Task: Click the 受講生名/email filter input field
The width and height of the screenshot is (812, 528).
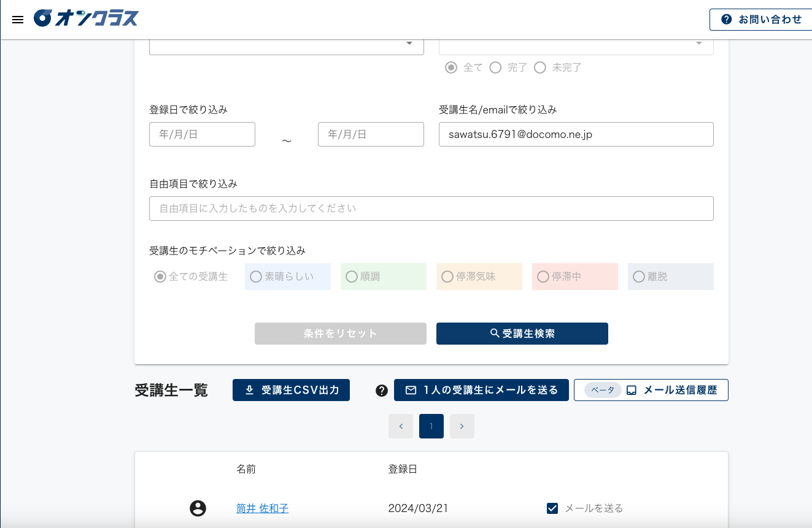Action: pos(576,134)
